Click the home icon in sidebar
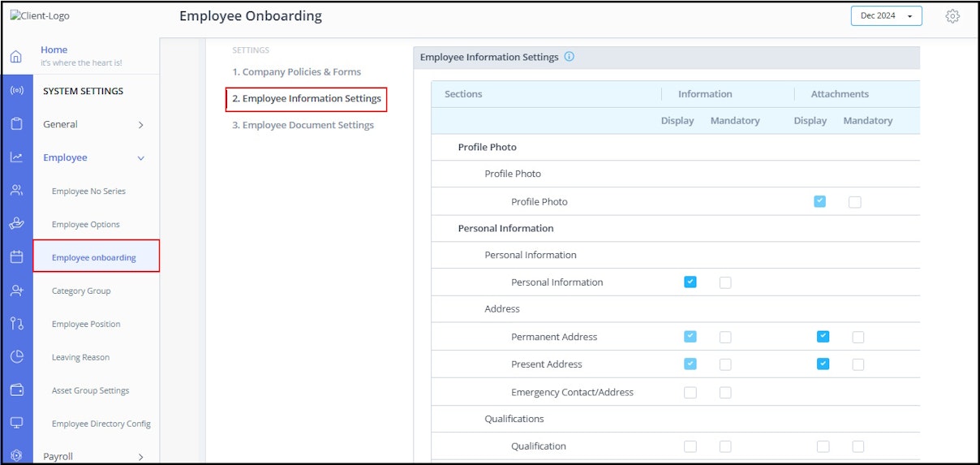 [15, 57]
